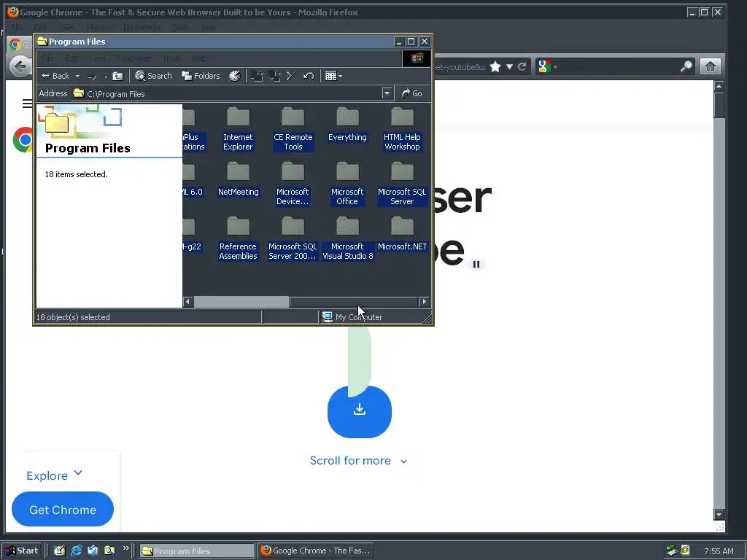
Task: Click the Windows flag logo in Explorer
Action: coord(417,58)
